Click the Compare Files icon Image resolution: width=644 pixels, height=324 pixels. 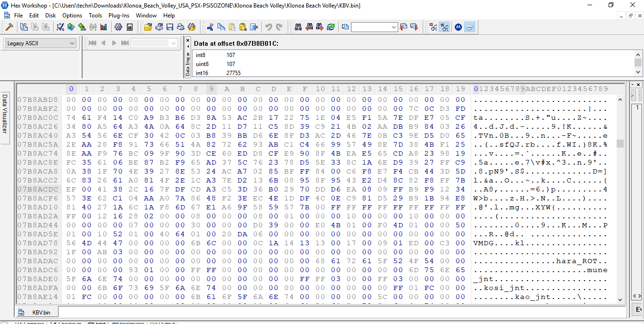tap(24, 27)
